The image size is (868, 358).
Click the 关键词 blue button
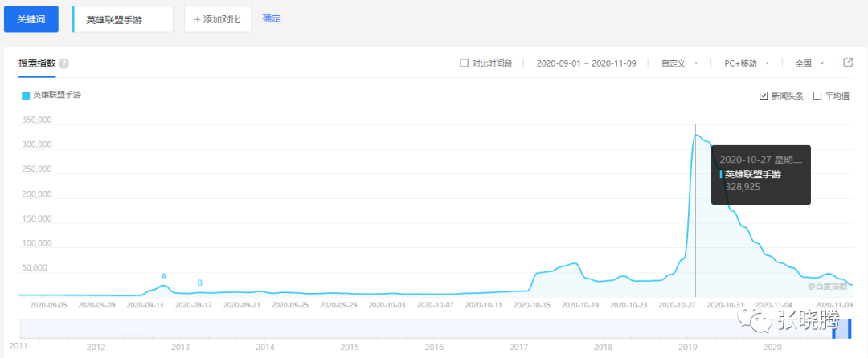click(x=31, y=19)
